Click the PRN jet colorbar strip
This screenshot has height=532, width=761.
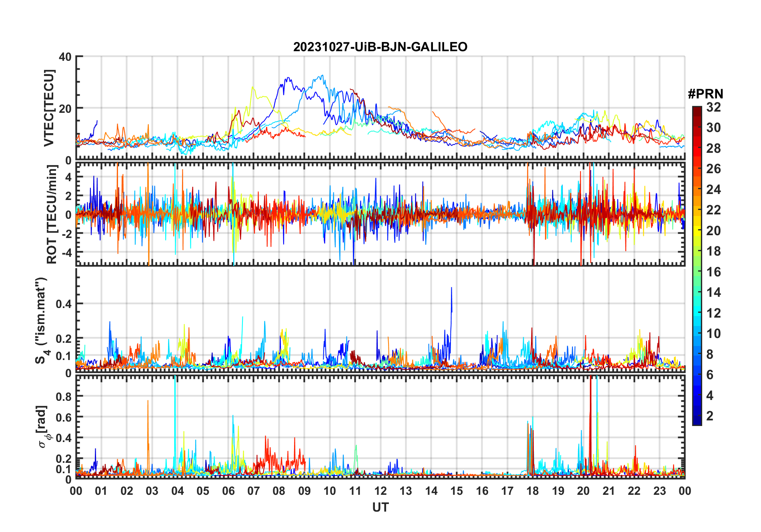[x=697, y=266]
